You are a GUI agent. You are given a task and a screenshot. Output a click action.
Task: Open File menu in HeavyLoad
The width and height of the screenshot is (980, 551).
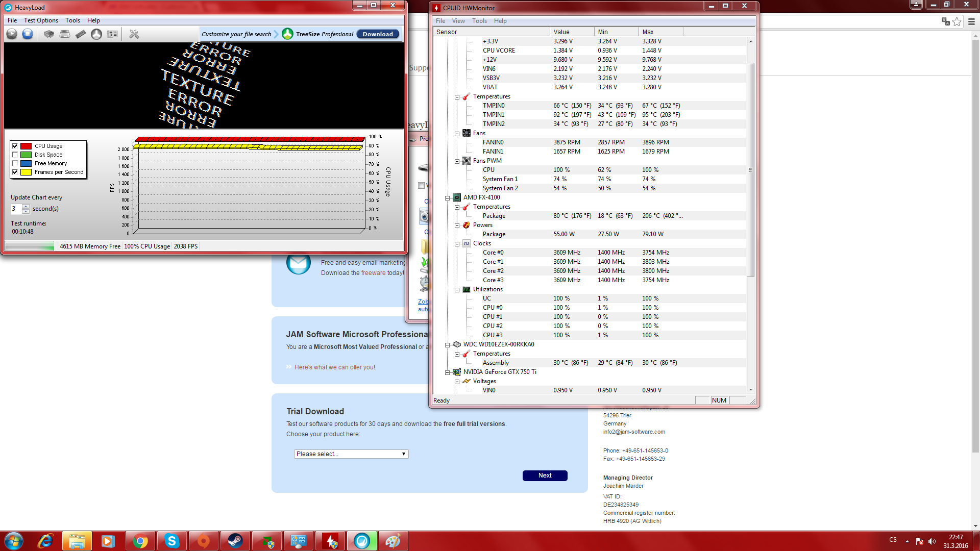(x=12, y=20)
